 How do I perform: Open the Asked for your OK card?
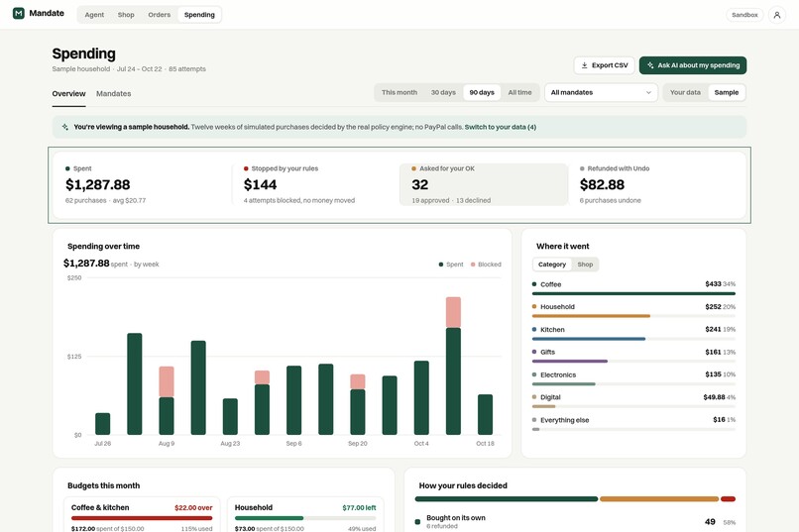click(x=484, y=185)
